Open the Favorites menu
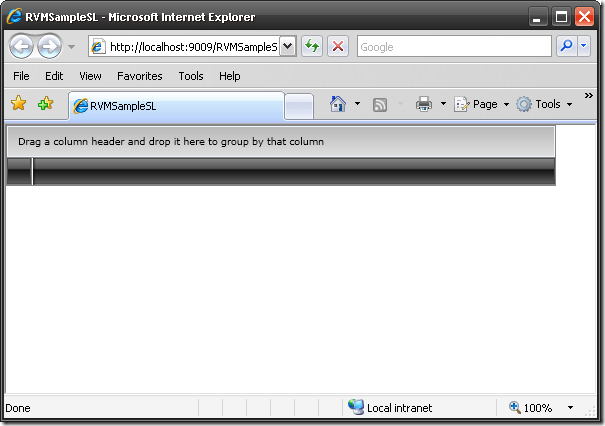Image resolution: width=605 pixels, height=426 pixels. click(139, 76)
